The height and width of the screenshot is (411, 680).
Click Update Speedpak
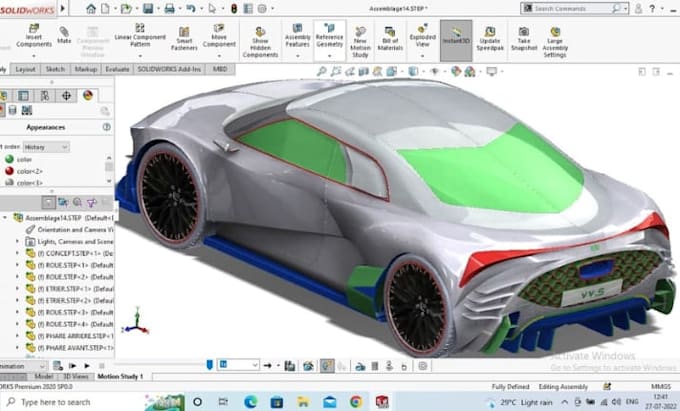[x=490, y=39]
